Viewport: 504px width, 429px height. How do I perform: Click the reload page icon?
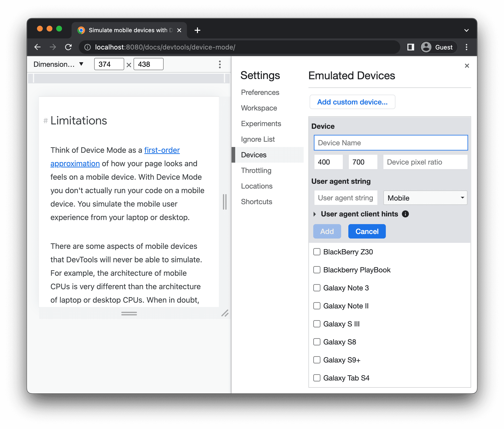tap(68, 47)
